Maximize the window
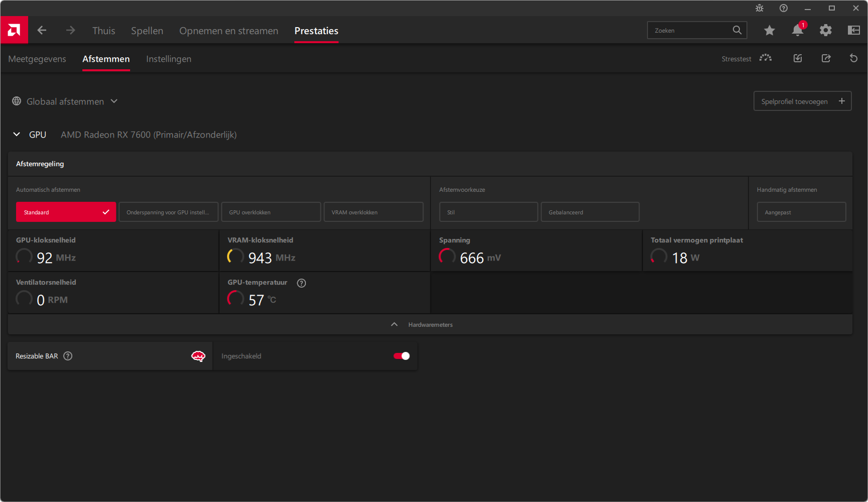The height and width of the screenshot is (502, 868). click(x=832, y=8)
